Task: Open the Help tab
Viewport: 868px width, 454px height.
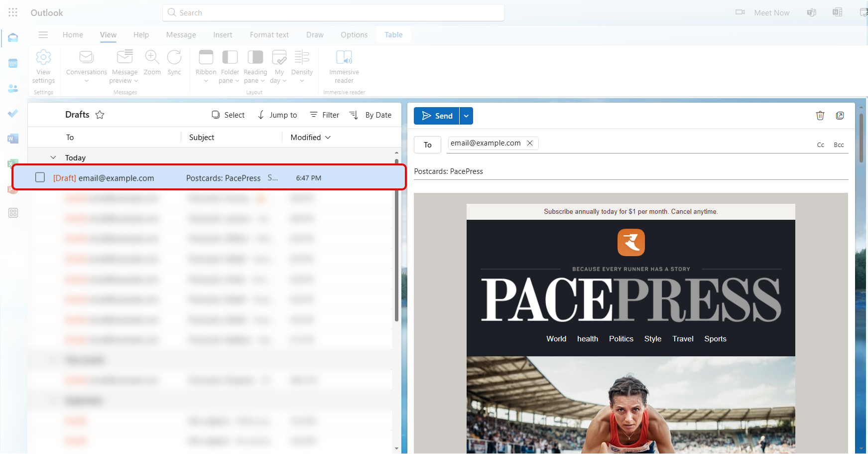Action: click(x=141, y=35)
